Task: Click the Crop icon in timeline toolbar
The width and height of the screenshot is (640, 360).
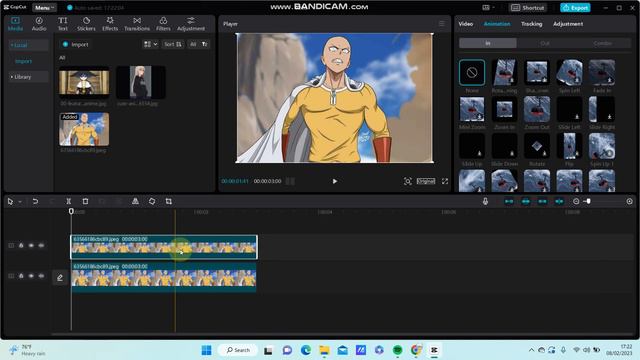Action: point(169,201)
